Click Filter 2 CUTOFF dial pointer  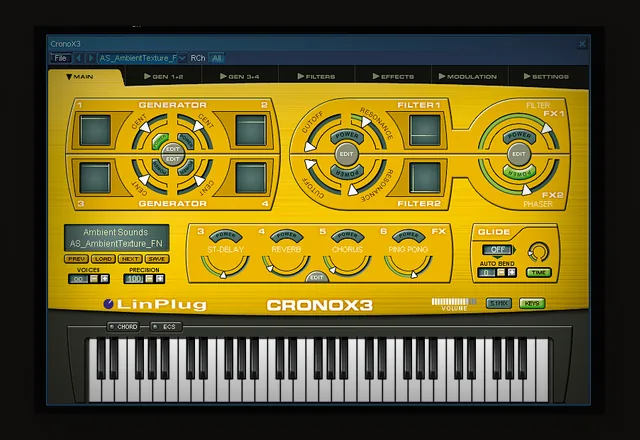(311, 164)
